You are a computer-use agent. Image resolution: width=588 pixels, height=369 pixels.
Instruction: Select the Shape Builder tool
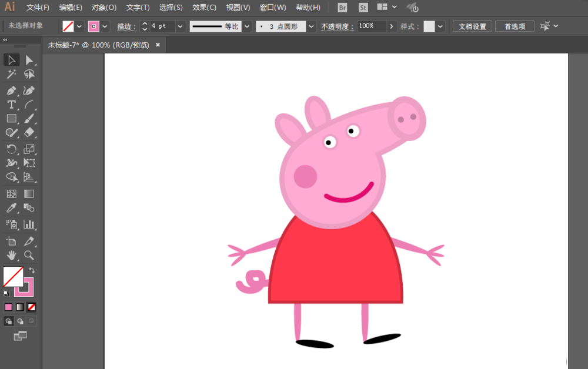[12, 177]
